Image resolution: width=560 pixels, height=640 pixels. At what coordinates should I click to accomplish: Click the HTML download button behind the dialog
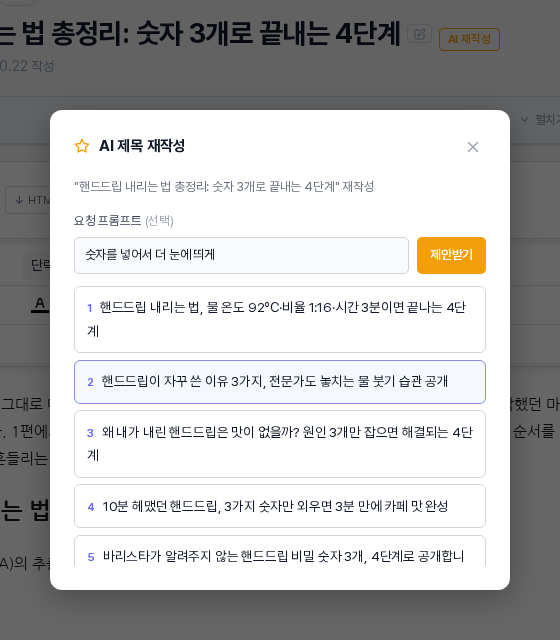tap(29, 200)
